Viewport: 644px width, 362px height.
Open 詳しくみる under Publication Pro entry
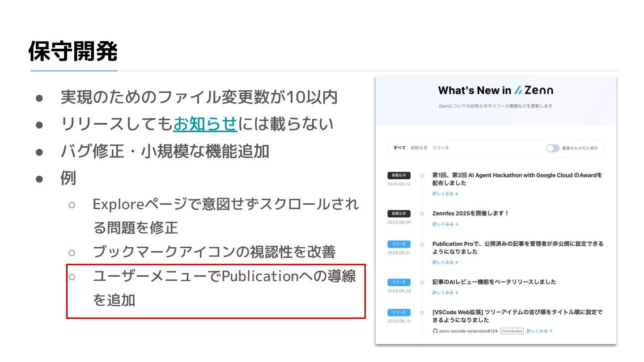pos(445,262)
